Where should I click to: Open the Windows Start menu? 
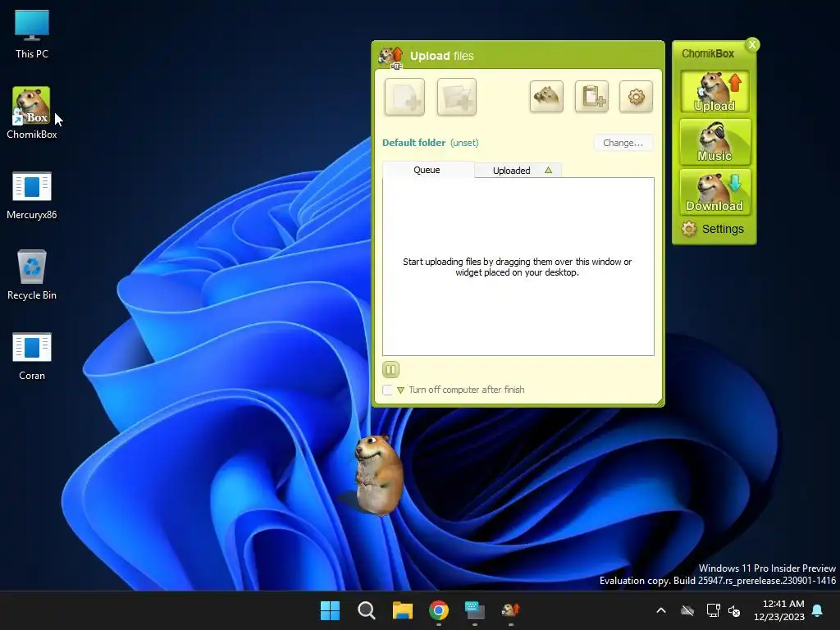point(330,610)
